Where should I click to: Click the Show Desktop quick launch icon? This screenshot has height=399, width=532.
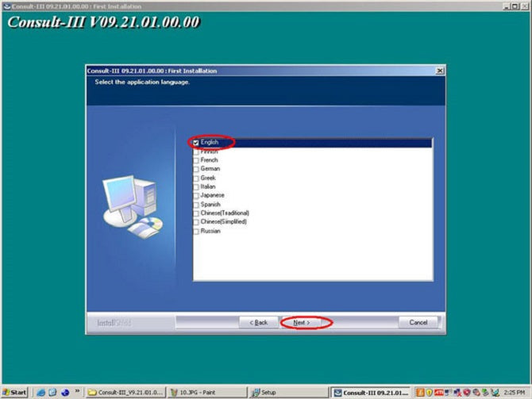click(52, 393)
